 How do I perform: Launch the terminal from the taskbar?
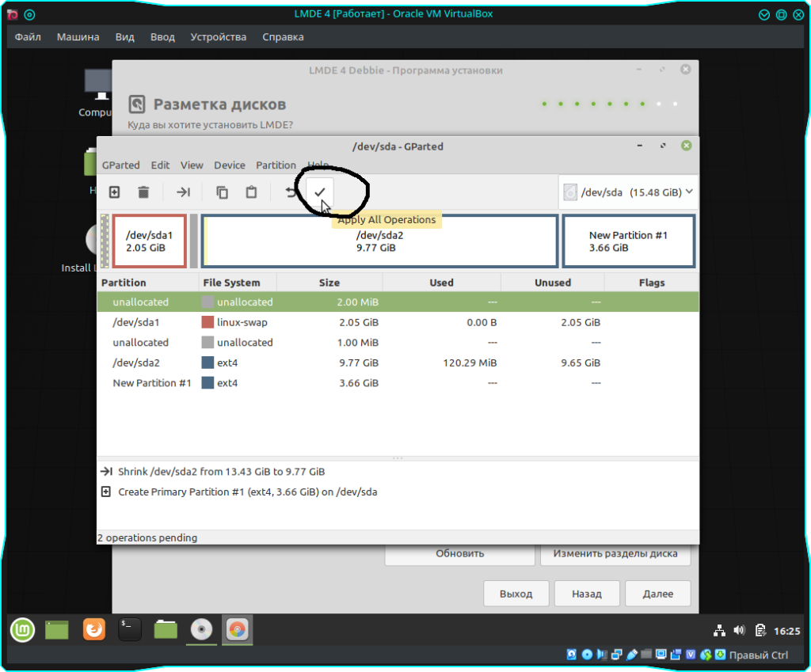130,630
